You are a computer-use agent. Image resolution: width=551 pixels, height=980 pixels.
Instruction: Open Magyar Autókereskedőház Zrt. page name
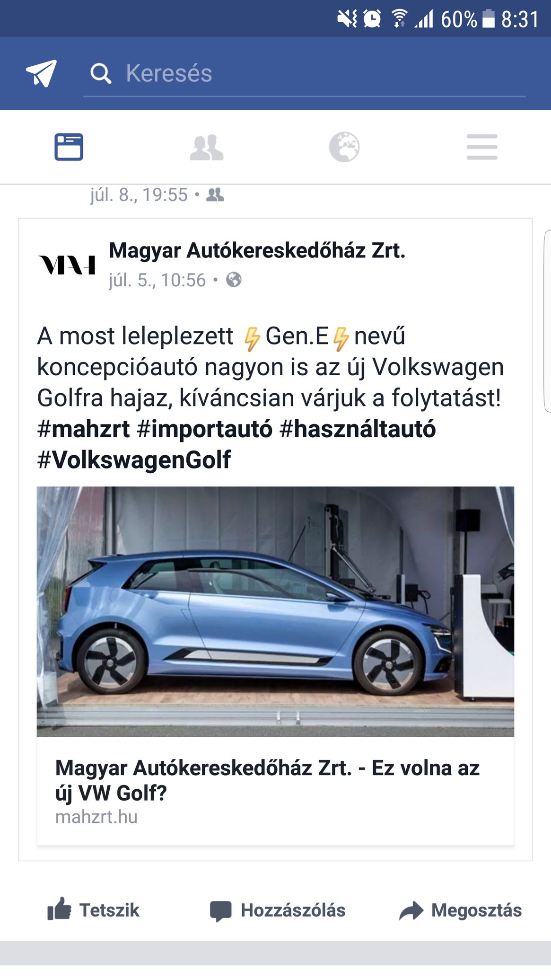257,250
